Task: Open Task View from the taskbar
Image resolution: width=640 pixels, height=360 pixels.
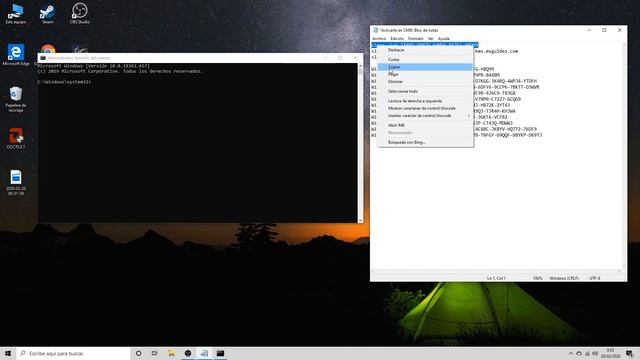Action: pyautogui.click(x=155, y=353)
